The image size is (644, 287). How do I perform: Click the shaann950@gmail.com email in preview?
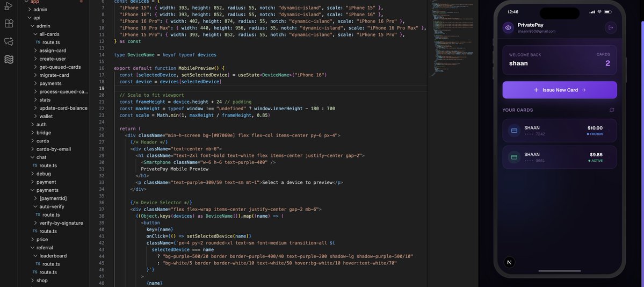(x=537, y=31)
